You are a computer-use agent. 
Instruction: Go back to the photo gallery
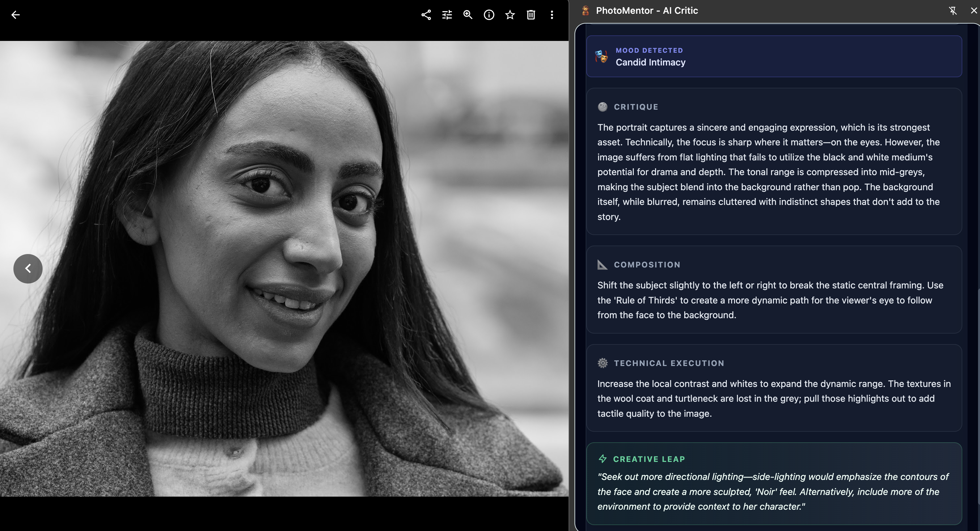[16, 15]
